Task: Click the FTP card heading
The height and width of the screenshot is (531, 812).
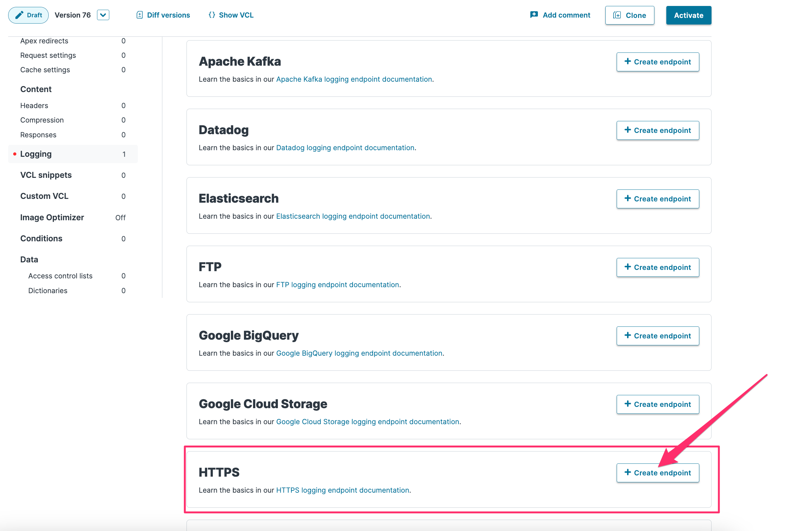Action: point(210,267)
